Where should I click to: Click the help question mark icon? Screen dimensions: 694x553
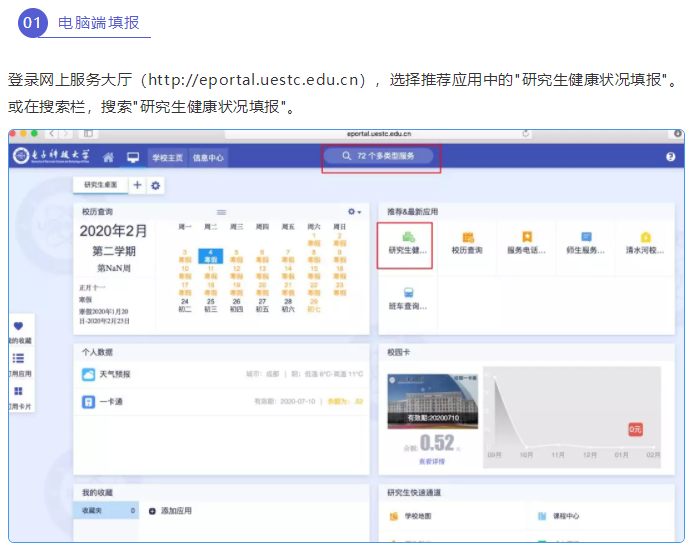coord(671,157)
